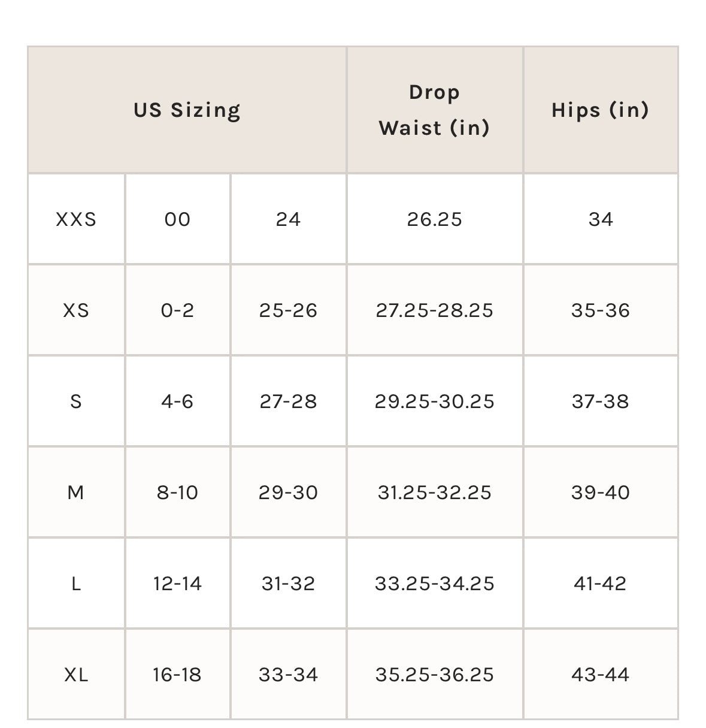Select the L size label cell
Image resolution: width=706 pixels, height=728 pixels.
click(x=76, y=584)
